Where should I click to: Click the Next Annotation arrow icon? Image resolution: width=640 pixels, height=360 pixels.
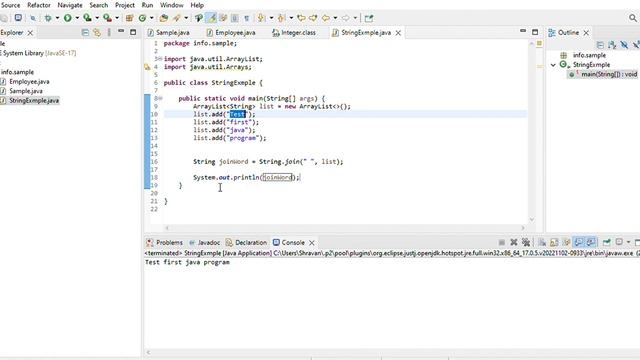[261, 18]
